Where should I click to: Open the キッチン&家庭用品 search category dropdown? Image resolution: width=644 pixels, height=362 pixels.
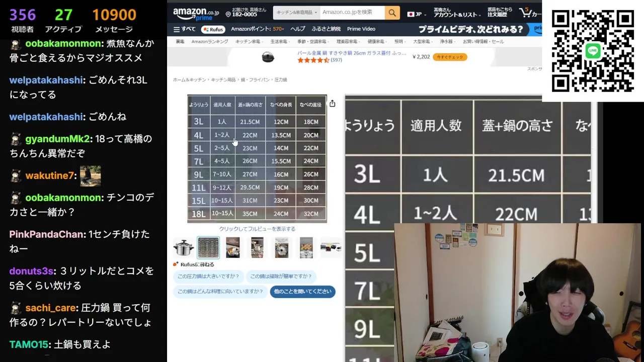pos(297,13)
